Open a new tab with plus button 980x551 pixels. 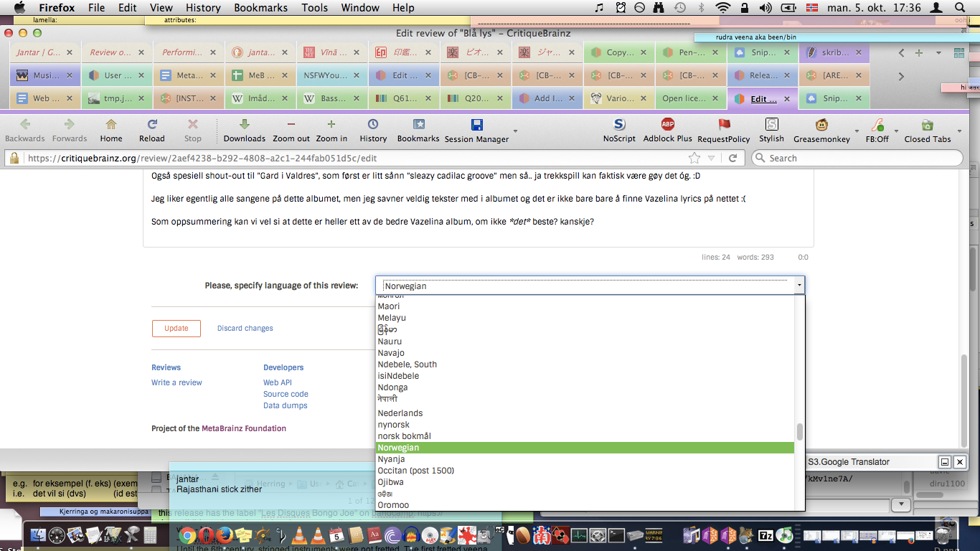(x=919, y=52)
